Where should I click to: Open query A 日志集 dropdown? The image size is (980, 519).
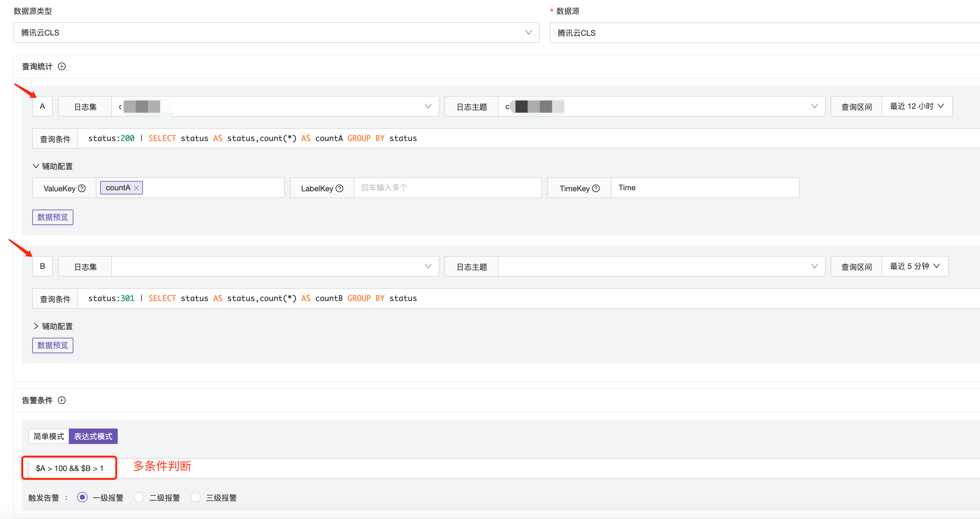click(x=275, y=107)
